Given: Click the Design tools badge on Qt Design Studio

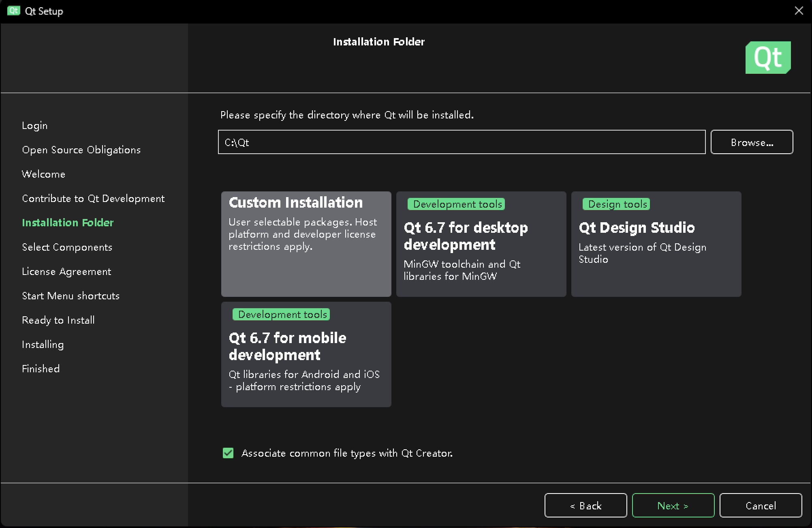Looking at the screenshot, I should click(615, 204).
